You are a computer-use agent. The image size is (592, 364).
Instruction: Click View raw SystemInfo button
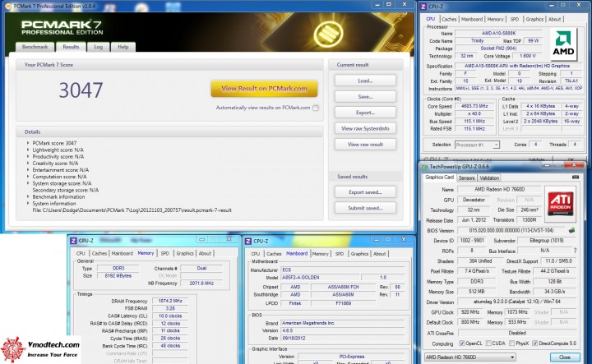(x=365, y=128)
